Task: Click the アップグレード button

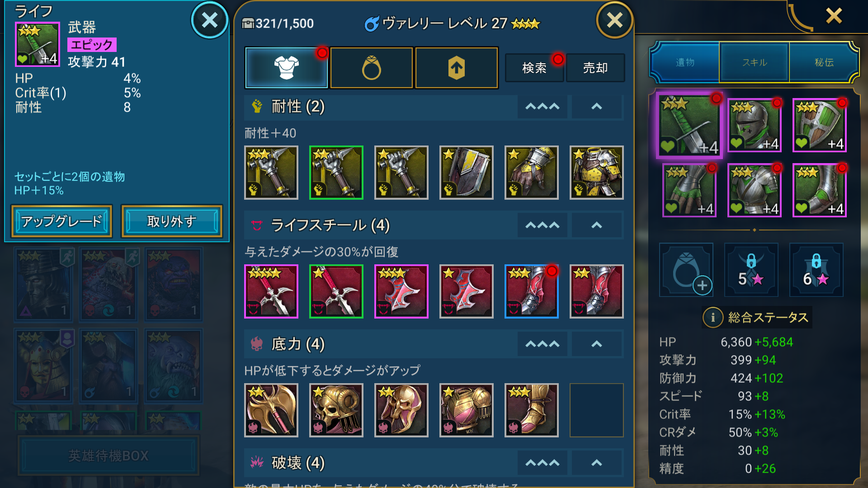Action: tap(61, 221)
